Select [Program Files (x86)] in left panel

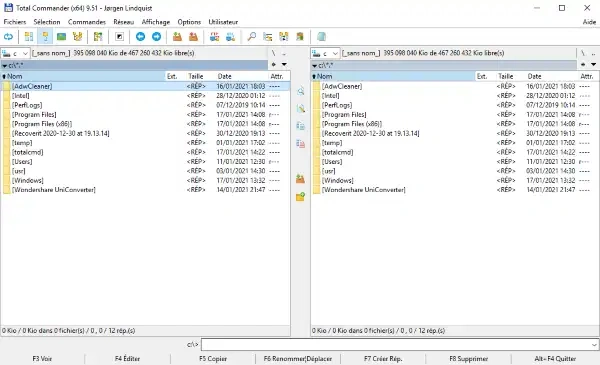(x=145, y=124)
